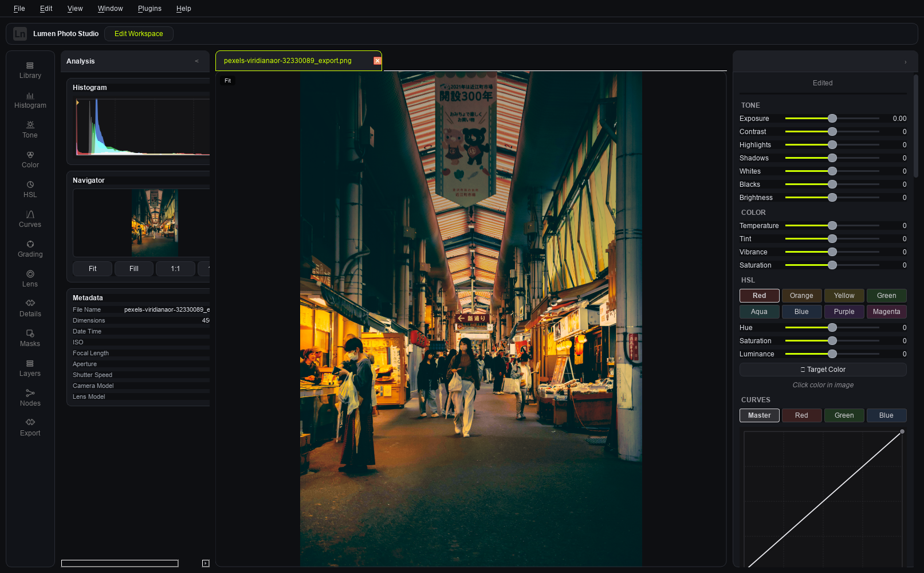Click the Vibrance slider handle
The width and height of the screenshot is (924, 573).
click(832, 252)
